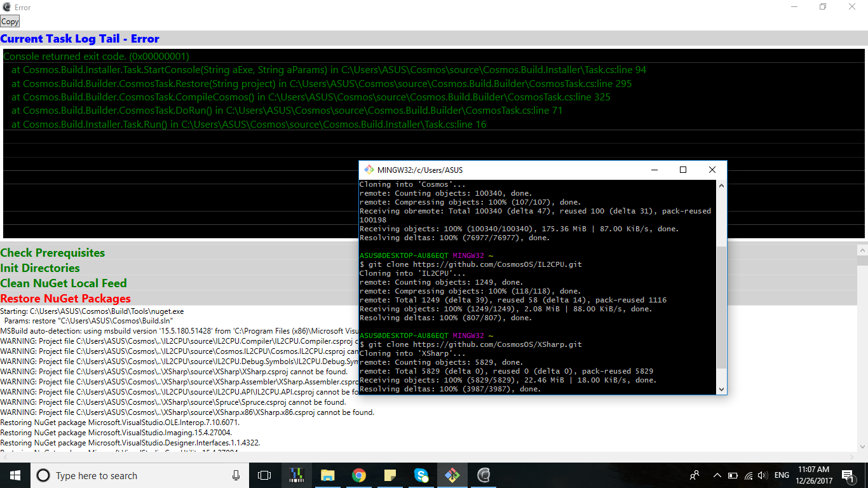Select the Check Prerequisites section heading
Image resolution: width=868 pixels, height=488 pixels.
pyautogui.click(x=53, y=253)
